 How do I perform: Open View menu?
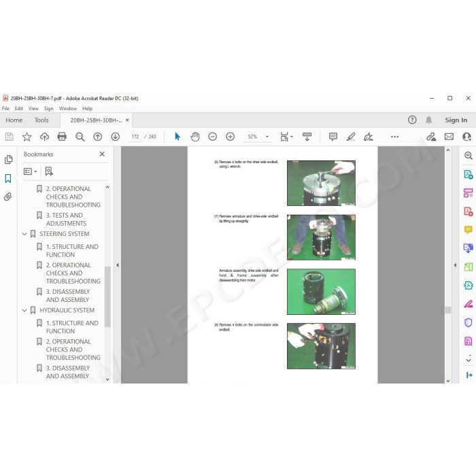coord(33,108)
